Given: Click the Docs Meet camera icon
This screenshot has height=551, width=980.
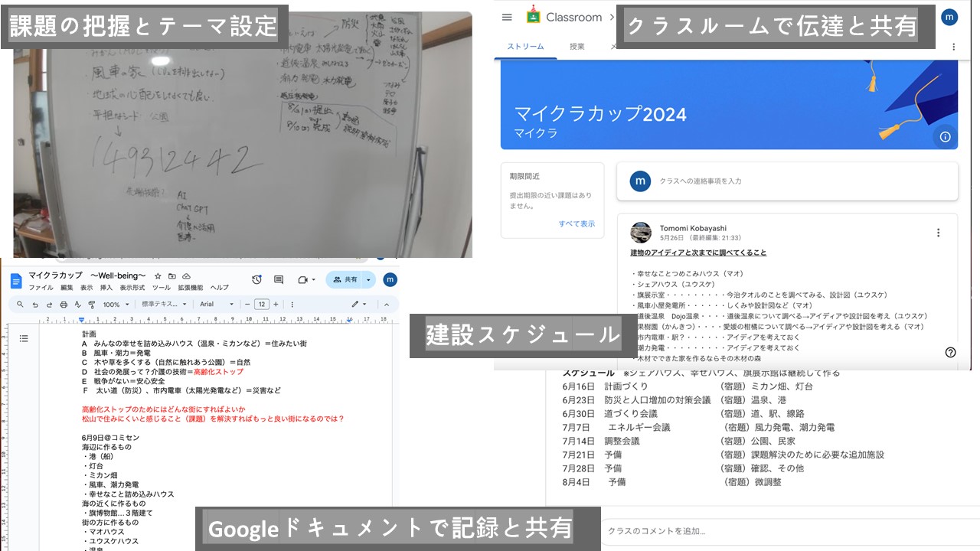Looking at the screenshot, I should 302,280.
